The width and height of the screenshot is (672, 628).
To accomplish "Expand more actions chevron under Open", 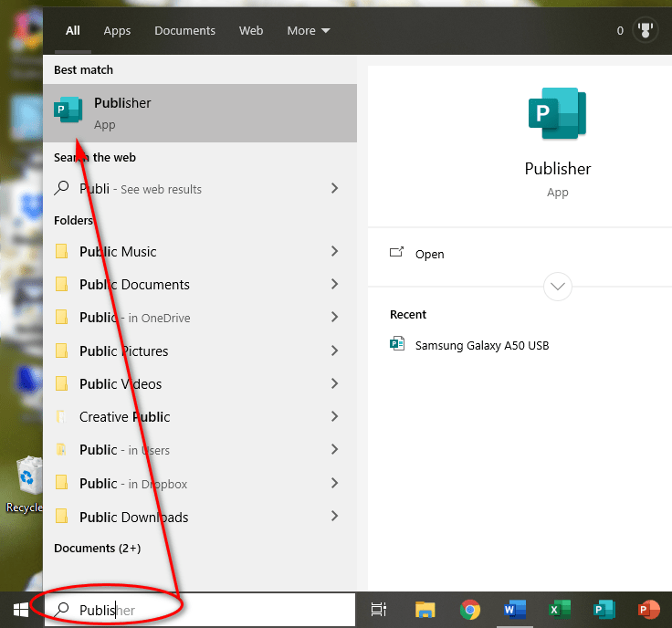I will click(557, 287).
